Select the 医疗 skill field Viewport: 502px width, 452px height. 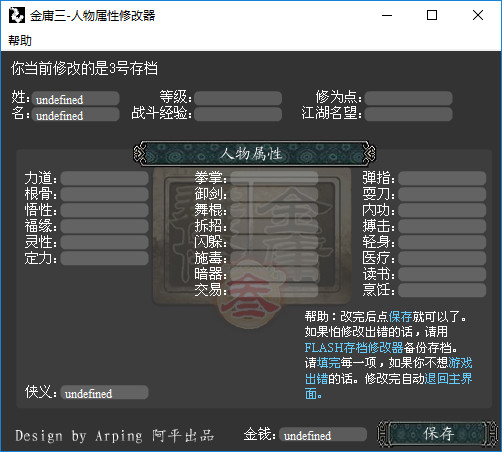click(442, 258)
